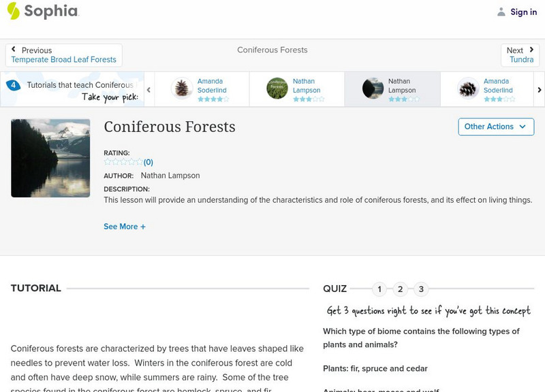Click the Coniferous Forests lesson cover image

tap(50, 158)
